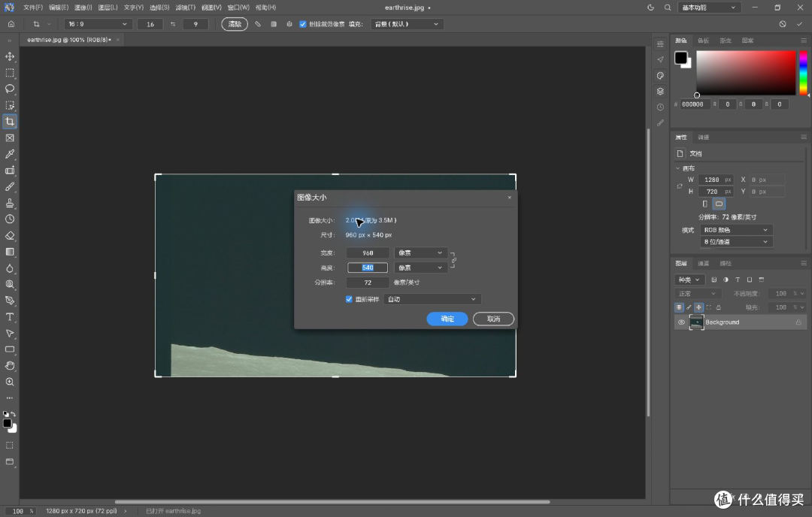Switch to the 色板 tab
Image resolution: width=812 pixels, height=517 pixels.
703,41
